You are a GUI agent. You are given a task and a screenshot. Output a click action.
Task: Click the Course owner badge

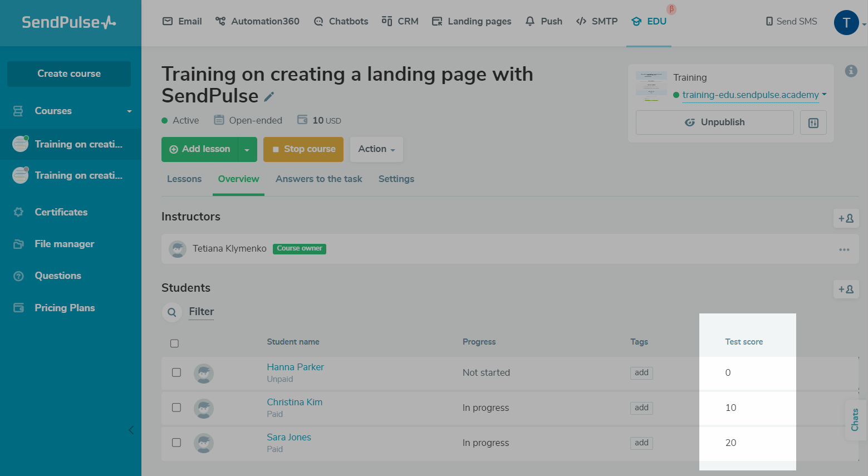click(300, 248)
